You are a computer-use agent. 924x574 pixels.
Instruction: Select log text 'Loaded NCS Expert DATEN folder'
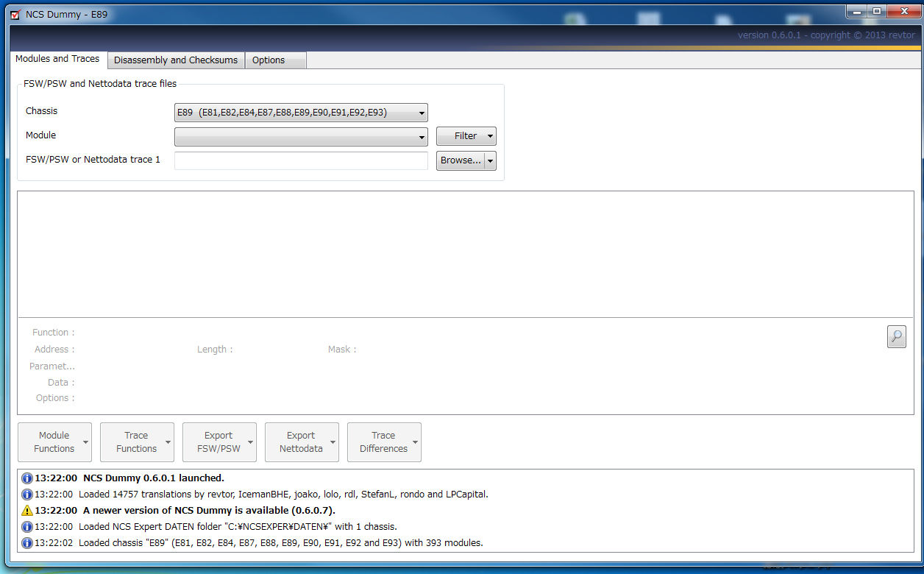pos(238,527)
